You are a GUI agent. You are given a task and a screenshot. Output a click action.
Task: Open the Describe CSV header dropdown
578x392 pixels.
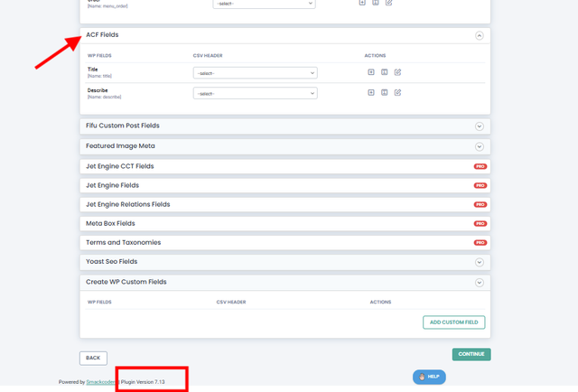pyautogui.click(x=255, y=93)
